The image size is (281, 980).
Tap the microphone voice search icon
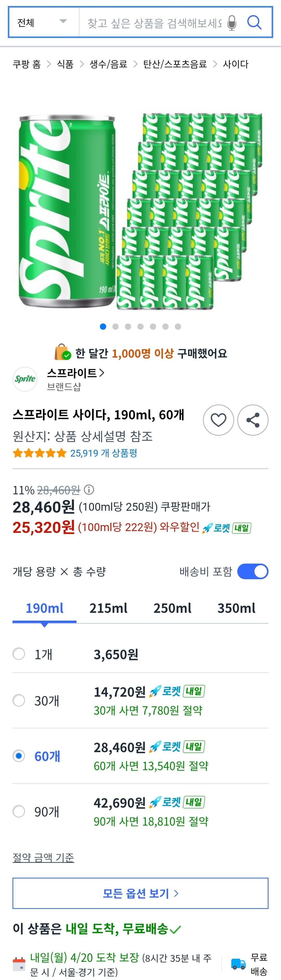coord(232,23)
